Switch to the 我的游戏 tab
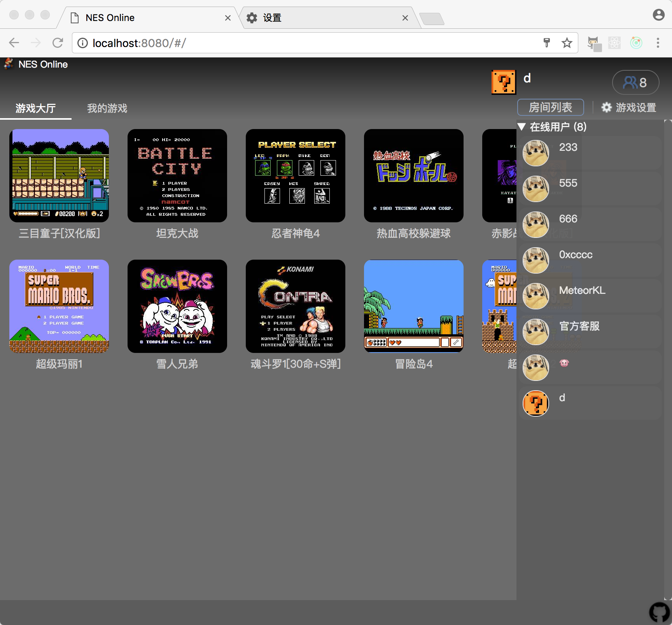The height and width of the screenshot is (625, 672). (x=107, y=108)
